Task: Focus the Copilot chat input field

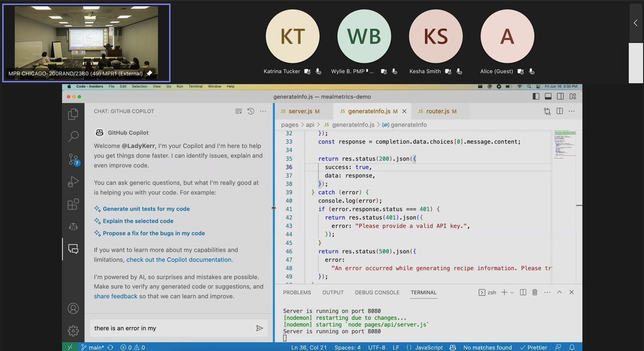Action: click(x=173, y=328)
